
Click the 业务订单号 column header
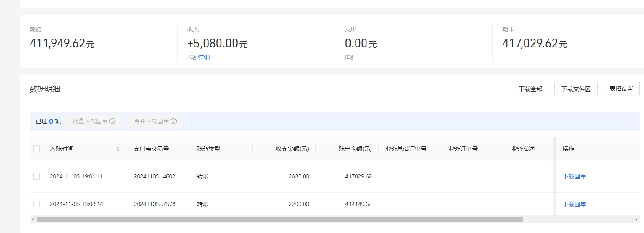[x=463, y=149]
